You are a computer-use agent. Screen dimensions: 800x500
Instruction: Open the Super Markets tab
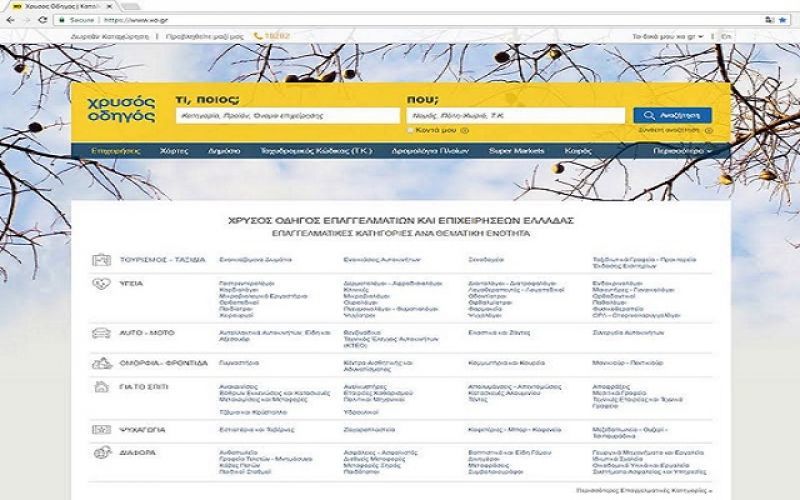pyautogui.click(x=516, y=151)
